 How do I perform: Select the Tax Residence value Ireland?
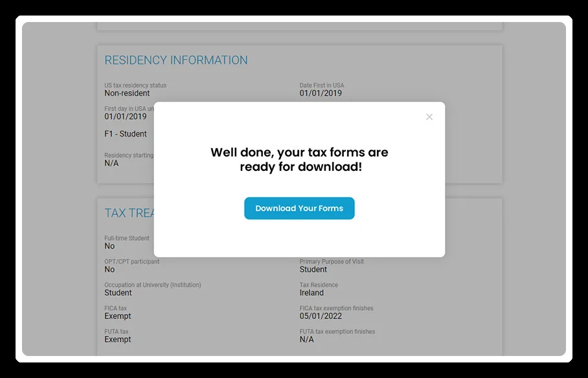pyautogui.click(x=311, y=293)
